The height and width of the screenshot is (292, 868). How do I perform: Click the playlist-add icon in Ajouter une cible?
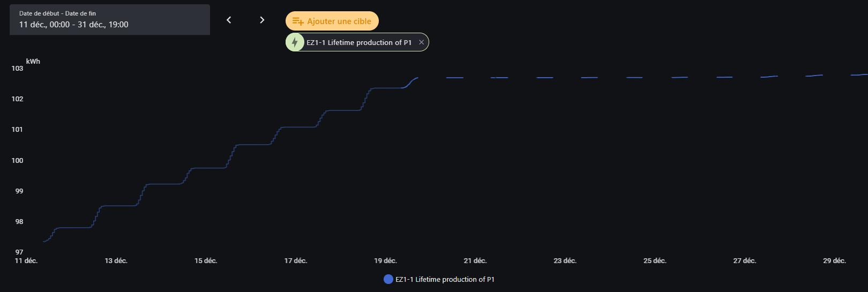[x=298, y=21]
